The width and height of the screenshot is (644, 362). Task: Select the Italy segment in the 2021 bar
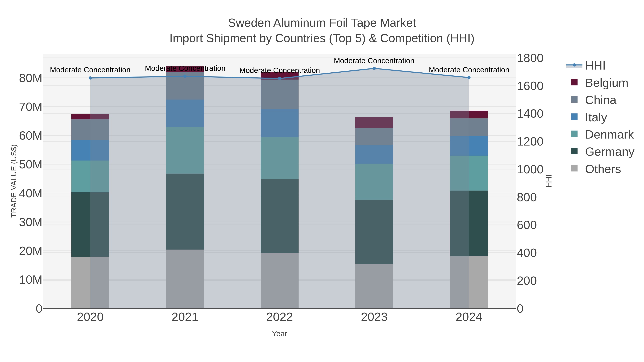click(x=185, y=113)
